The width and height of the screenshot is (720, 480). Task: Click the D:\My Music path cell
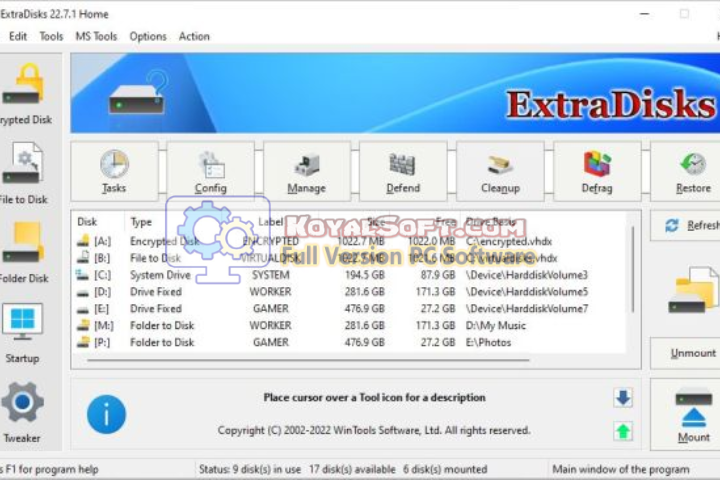coord(495,326)
